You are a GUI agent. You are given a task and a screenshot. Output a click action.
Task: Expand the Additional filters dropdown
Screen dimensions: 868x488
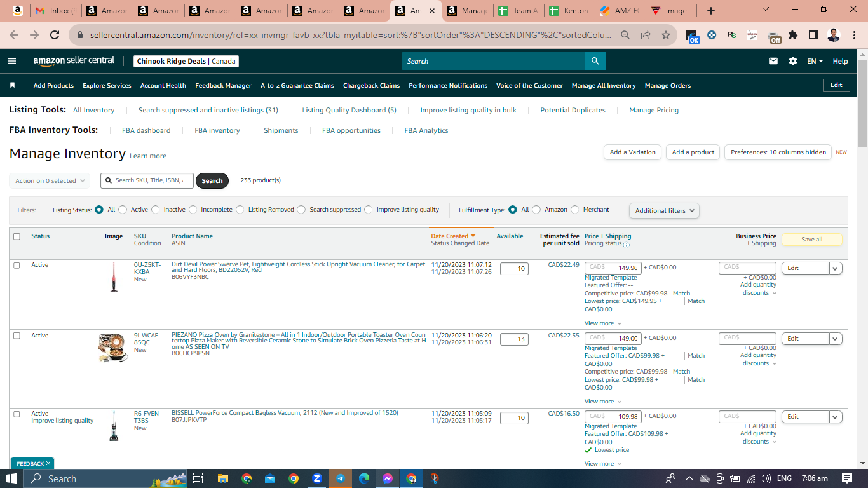(x=664, y=210)
